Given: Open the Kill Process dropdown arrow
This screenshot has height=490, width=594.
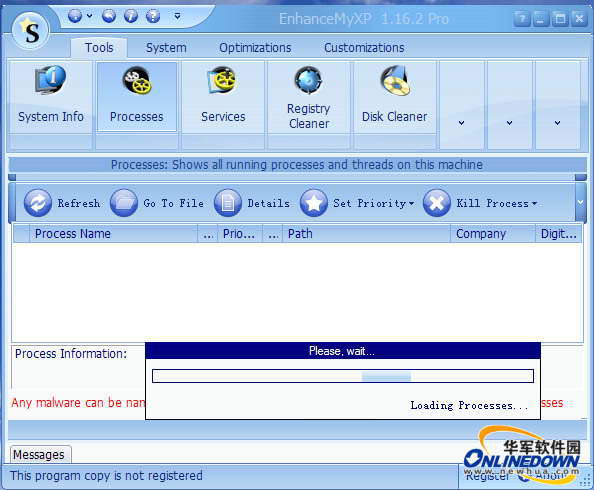Looking at the screenshot, I should 534,204.
